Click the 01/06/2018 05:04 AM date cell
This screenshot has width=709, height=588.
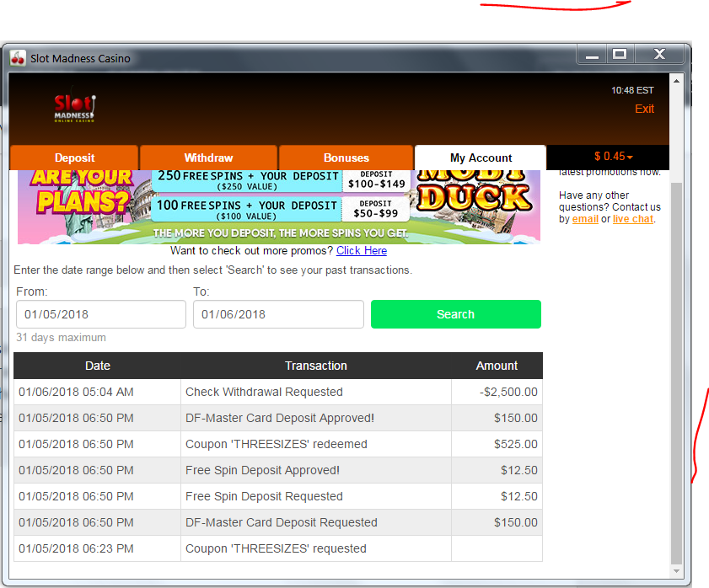pos(97,392)
